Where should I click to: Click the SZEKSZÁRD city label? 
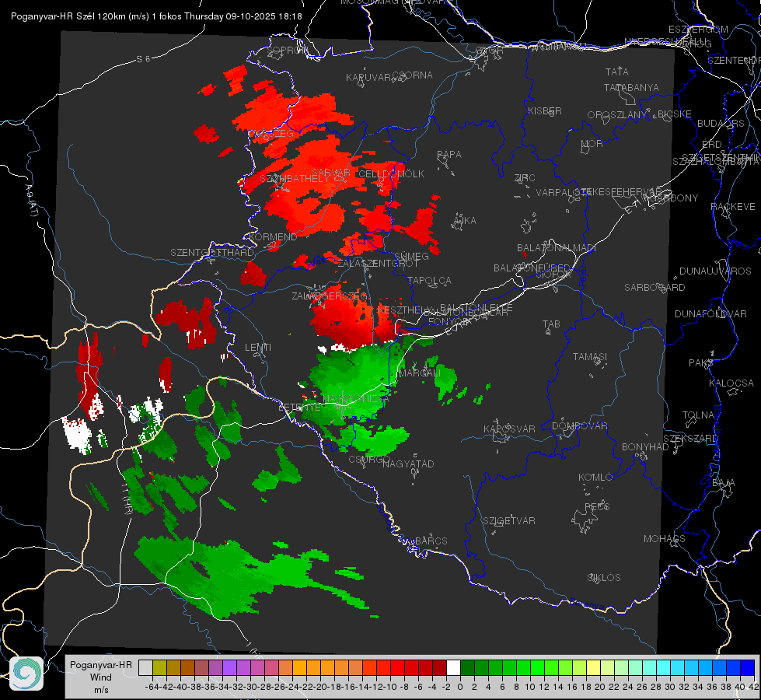pyautogui.click(x=690, y=438)
